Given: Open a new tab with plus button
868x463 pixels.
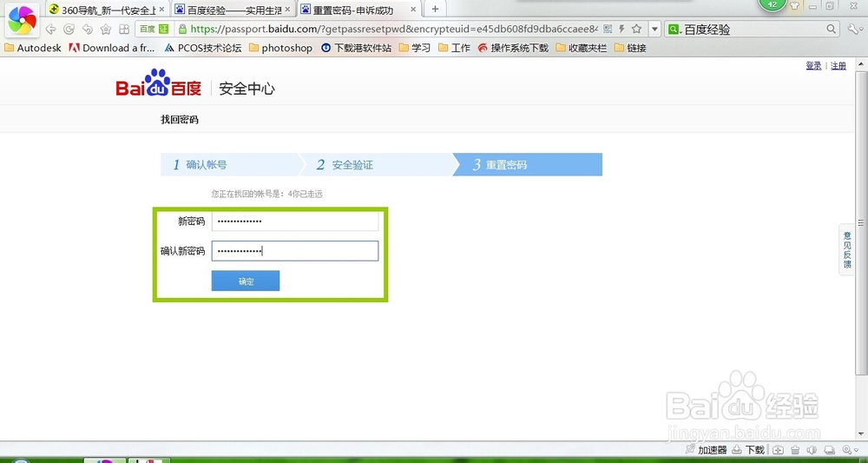Looking at the screenshot, I should (435, 9).
